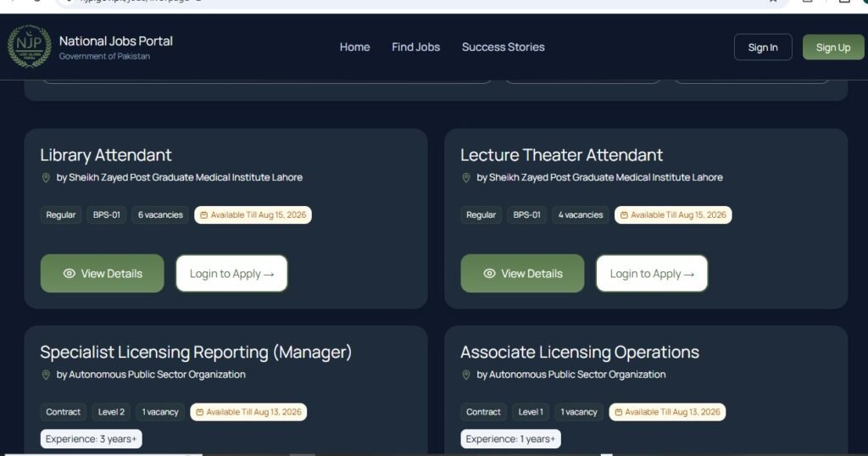This screenshot has height=456, width=868.
Task: Click location pin icon under Lecture Theater Attendant
Action: point(466,178)
